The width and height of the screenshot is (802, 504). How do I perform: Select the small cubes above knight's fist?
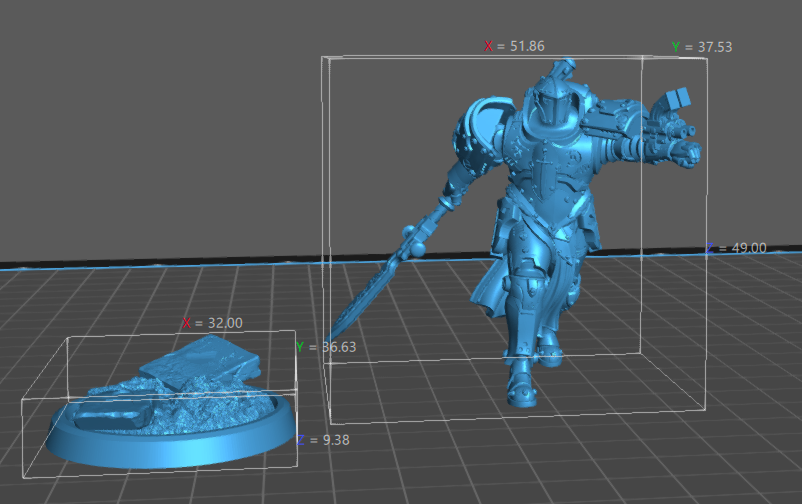click(x=674, y=99)
